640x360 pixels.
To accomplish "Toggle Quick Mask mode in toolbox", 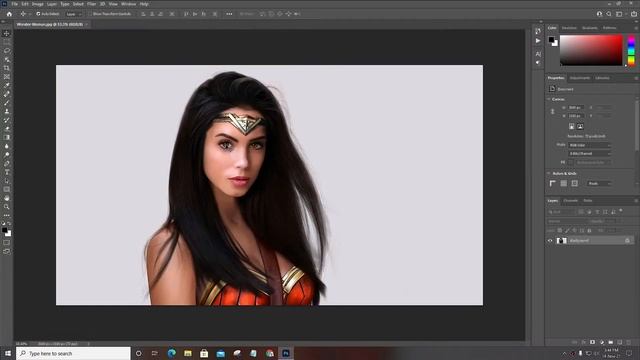I will (x=7, y=243).
